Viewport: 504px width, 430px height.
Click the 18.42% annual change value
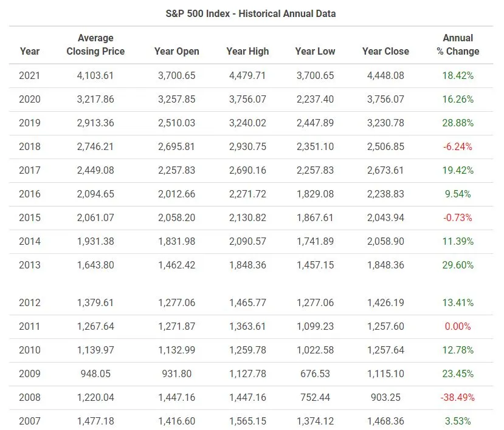[458, 75]
